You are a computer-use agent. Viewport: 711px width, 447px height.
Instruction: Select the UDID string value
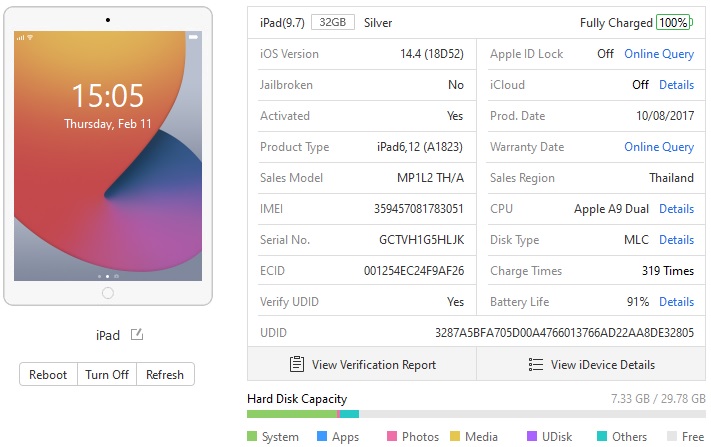pos(565,333)
